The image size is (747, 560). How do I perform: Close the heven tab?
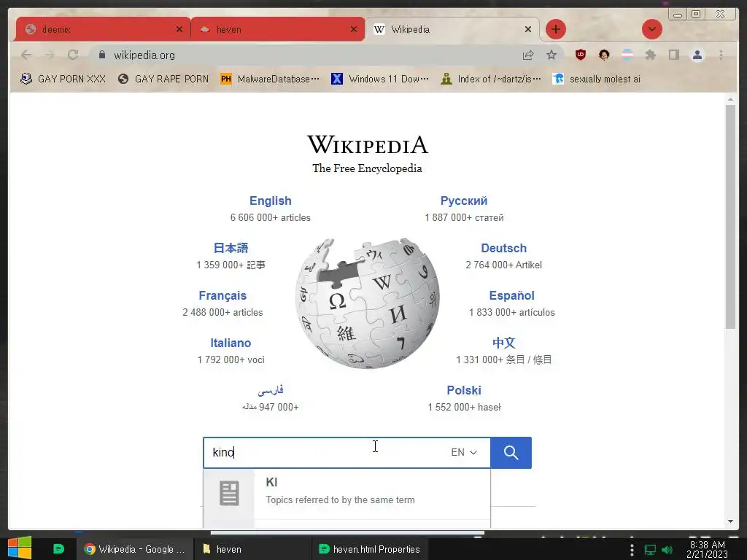[354, 29]
